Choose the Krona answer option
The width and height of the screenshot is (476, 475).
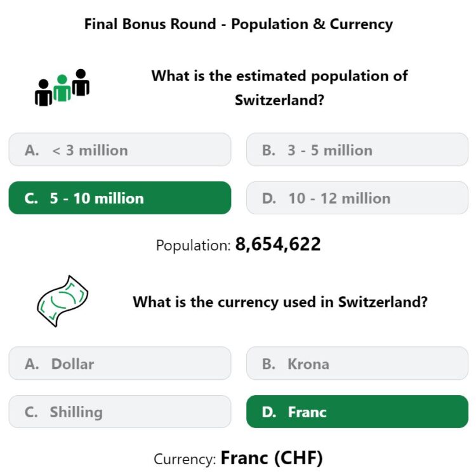point(357,363)
